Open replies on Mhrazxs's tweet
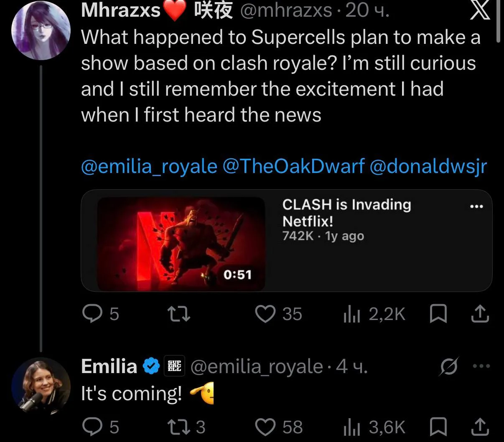The height and width of the screenshot is (442, 504). [x=100, y=314]
